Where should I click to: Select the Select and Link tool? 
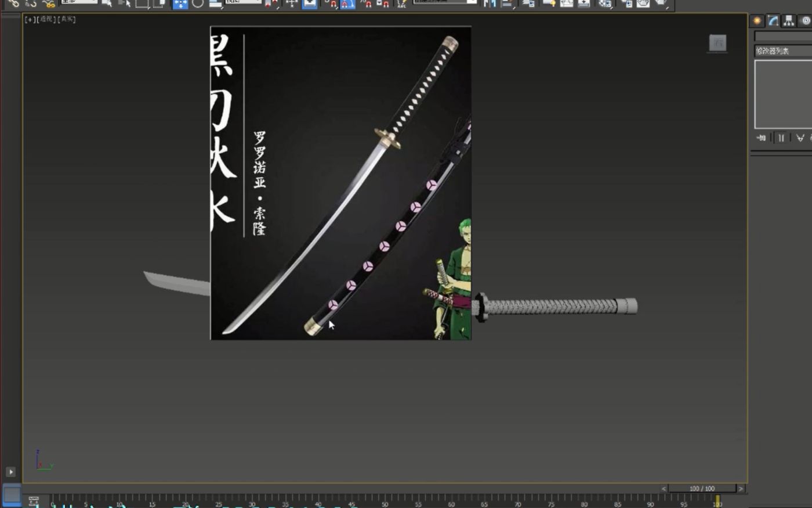(13, 3)
